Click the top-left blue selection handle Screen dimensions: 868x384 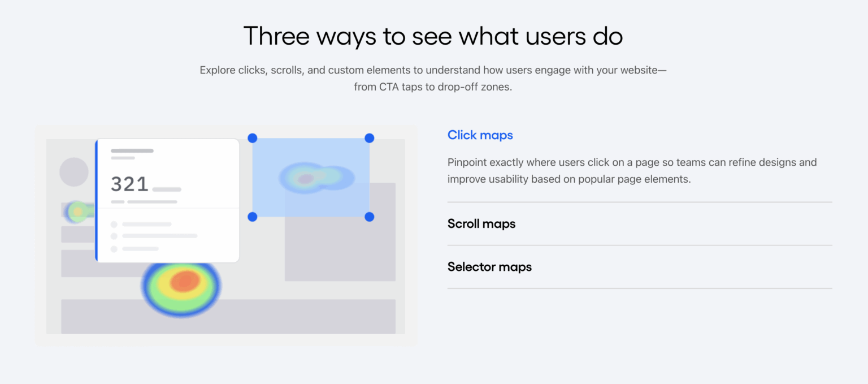pos(253,138)
